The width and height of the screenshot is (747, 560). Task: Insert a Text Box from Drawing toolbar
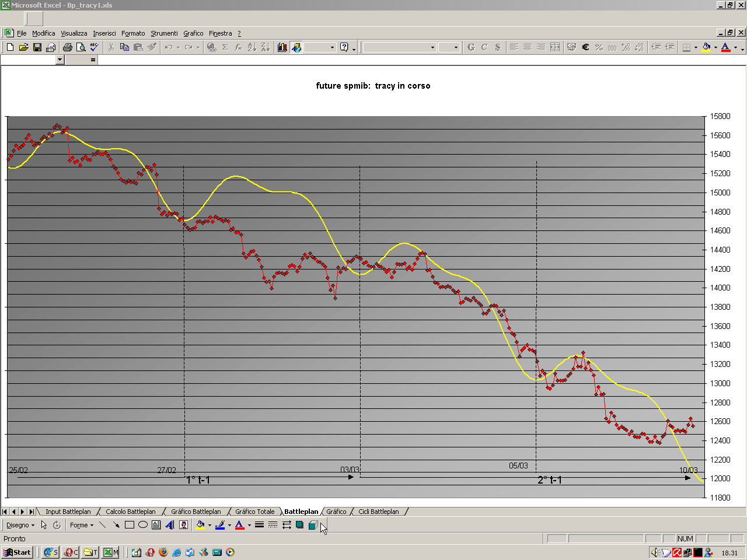(x=156, y=525)
